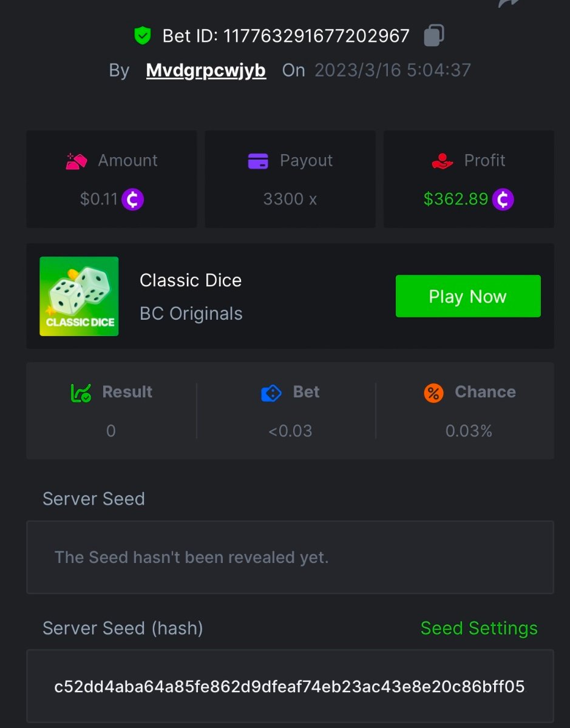The image size is (570, 728).
Task: Click the pink Amount icon
Action: pyautogui.click(x=76, y=161)
